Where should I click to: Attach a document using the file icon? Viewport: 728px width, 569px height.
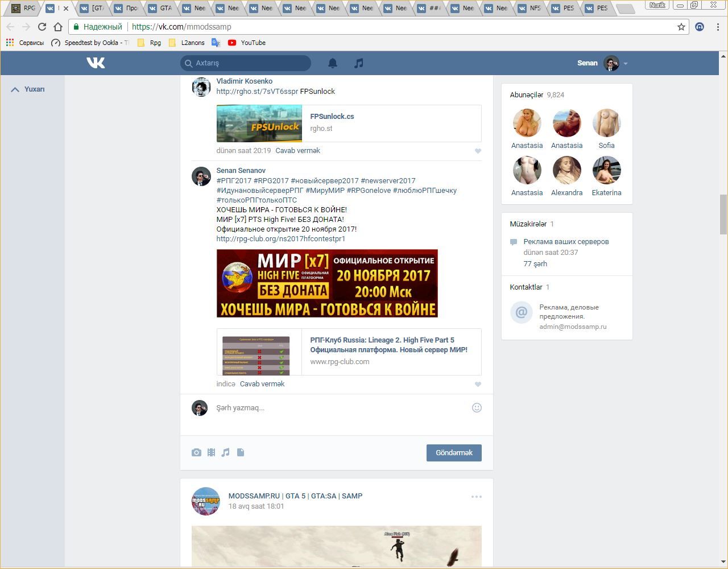click(241, 452)
